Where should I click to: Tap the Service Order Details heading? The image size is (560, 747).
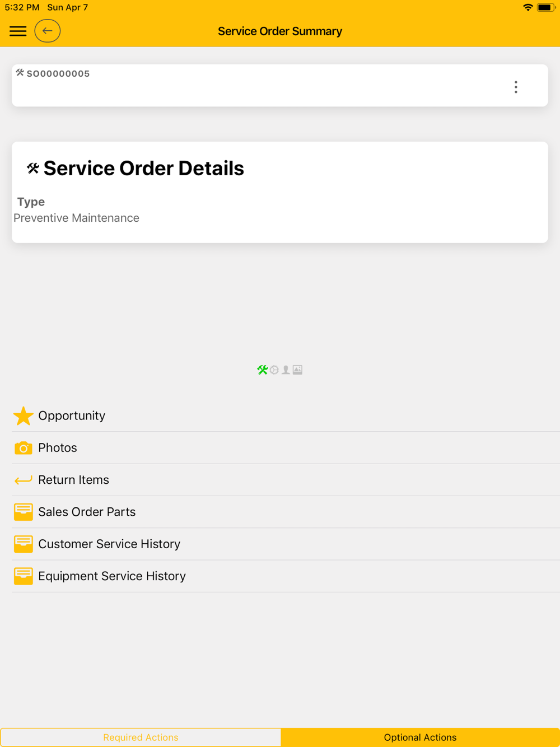click(x=143, y=168)
